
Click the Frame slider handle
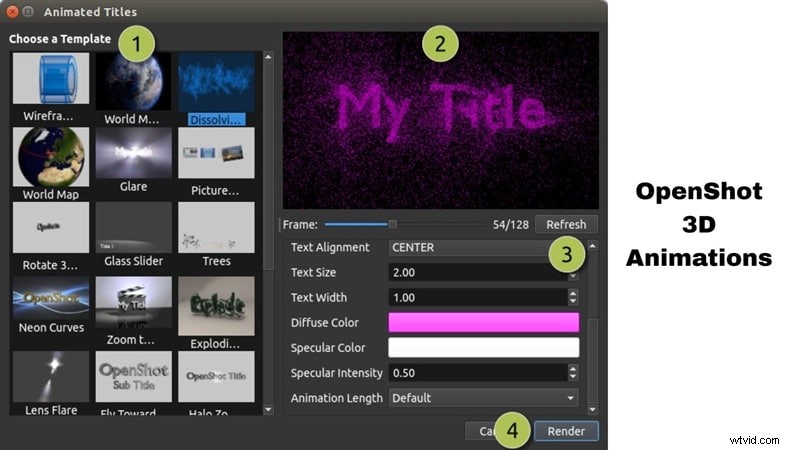393,224
